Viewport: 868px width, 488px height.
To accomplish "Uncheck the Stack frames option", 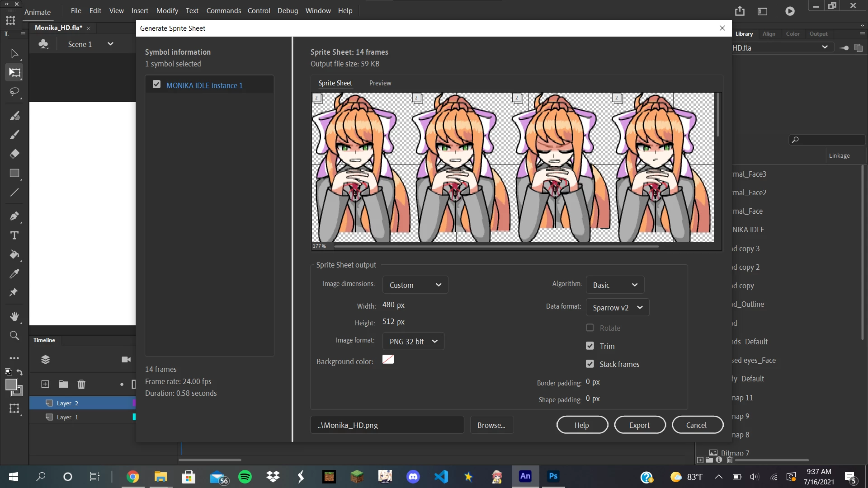I will point(590,364).
